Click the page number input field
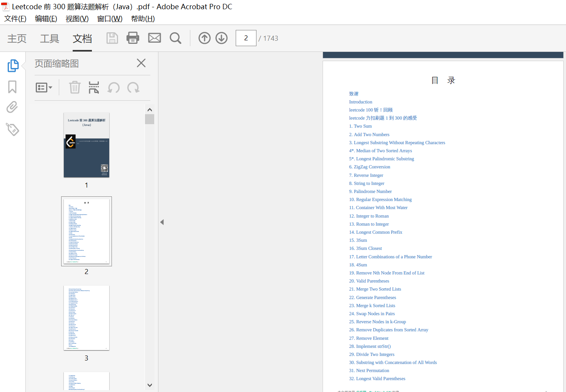 pos(246,38)
